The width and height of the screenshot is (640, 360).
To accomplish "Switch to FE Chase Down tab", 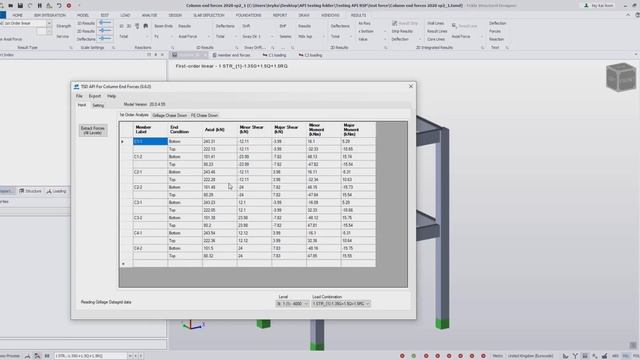I will pos(204,116).
